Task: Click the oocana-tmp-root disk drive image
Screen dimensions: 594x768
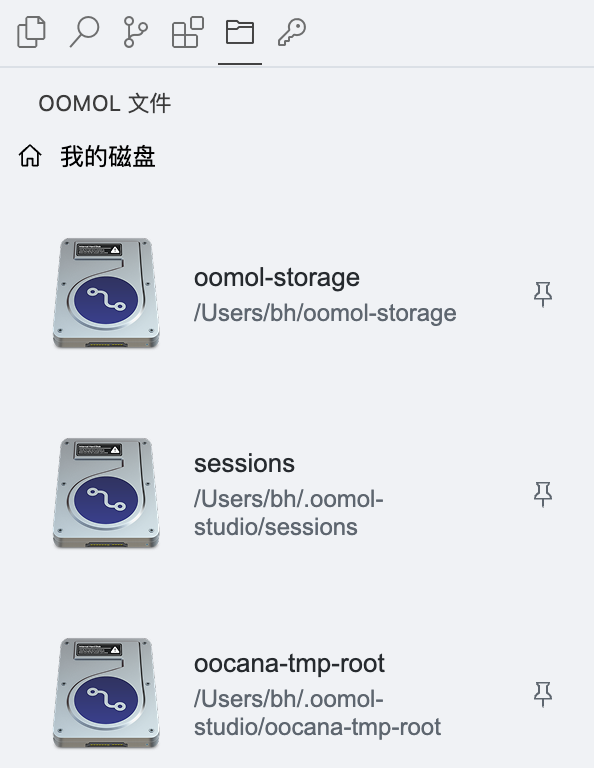Action: (x=106, y=693)
